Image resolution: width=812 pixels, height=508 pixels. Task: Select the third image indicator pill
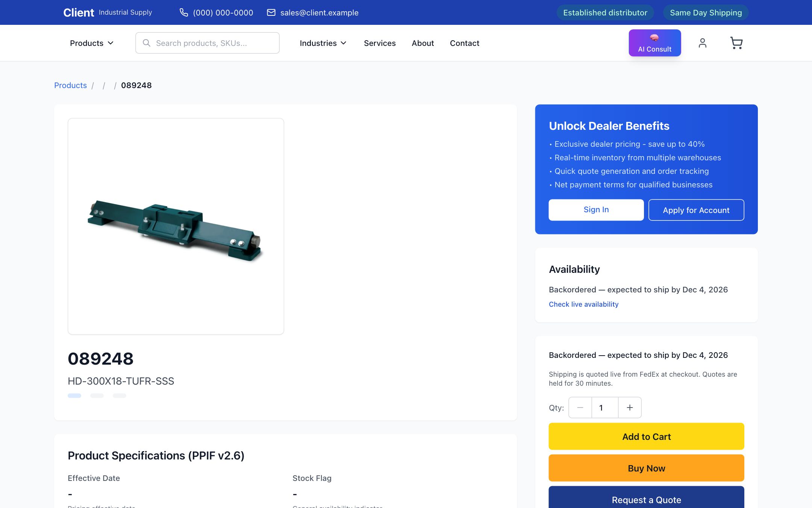pyautogui.click(x=120, y=395)
